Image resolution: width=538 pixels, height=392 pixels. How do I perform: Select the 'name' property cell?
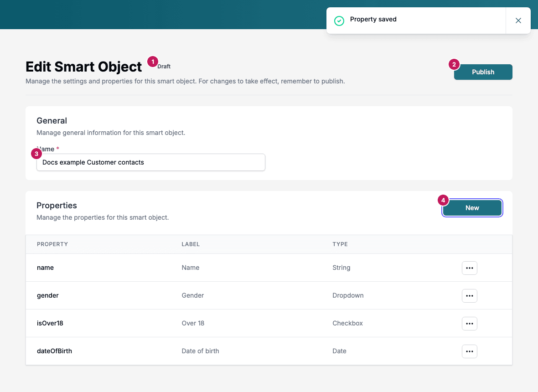click(45, 268)
